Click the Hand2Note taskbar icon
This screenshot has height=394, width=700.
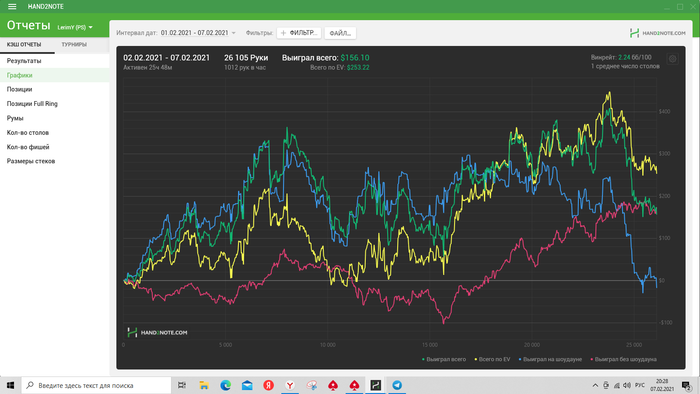pyautogui.click(x=375, y=385)
